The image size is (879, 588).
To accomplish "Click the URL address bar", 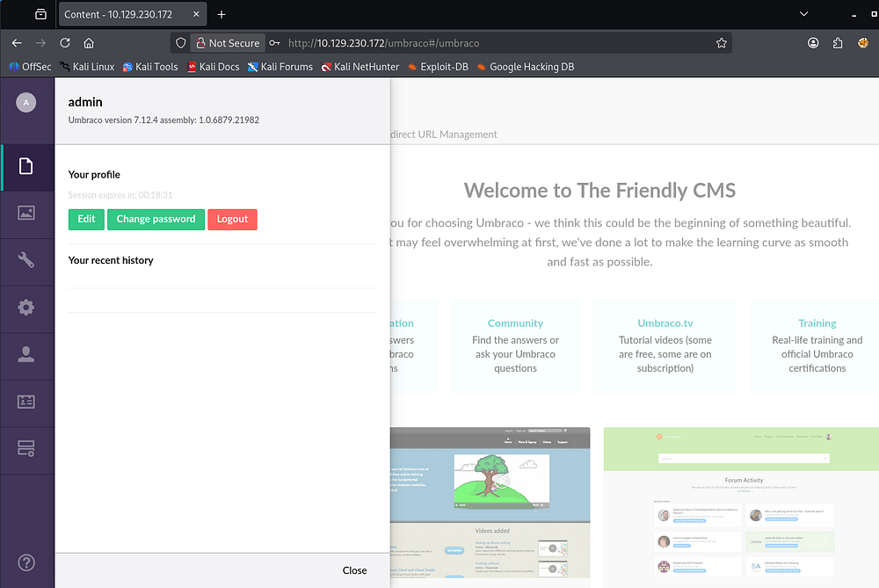I will click(x=492, y=43).
